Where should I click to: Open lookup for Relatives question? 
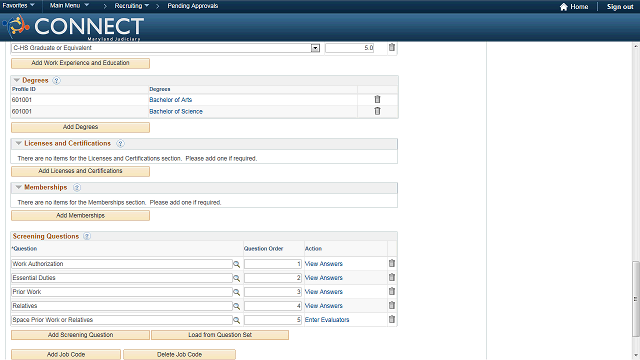tap(236, 306)
